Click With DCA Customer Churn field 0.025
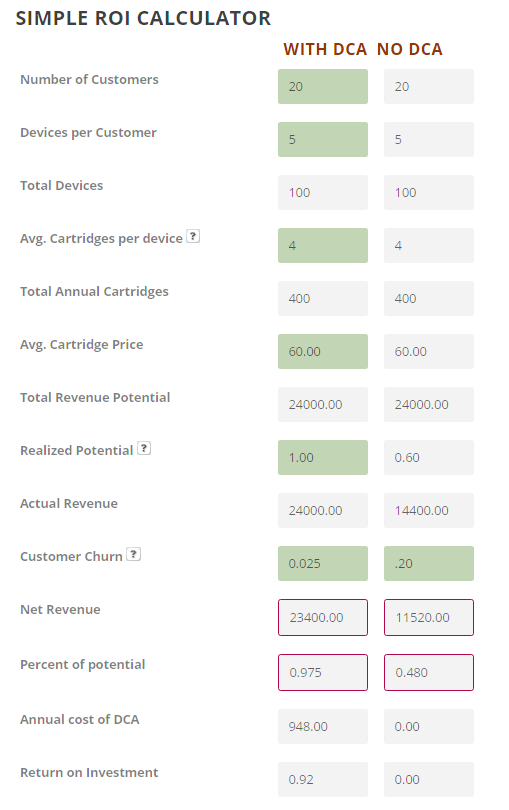509x810 pixels. click(323, 564)
